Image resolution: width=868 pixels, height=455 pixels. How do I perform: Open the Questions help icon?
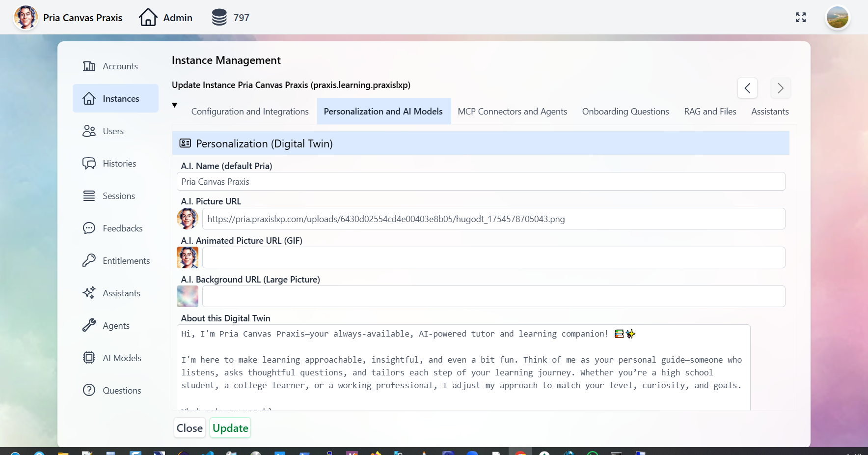(x=89, y=391)
